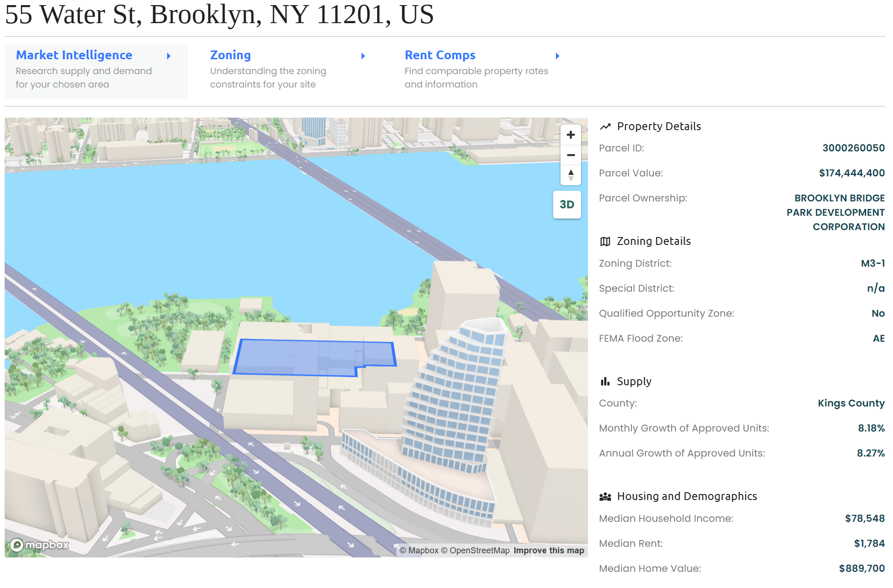
Task: Click the Mapbox logo
Action: pos(40,545)
